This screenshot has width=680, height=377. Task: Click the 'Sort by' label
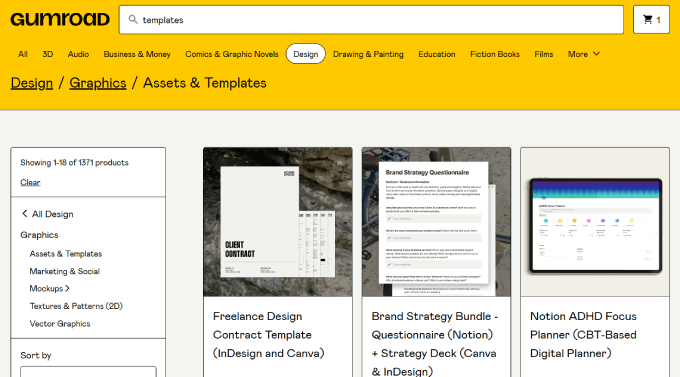click(36, 355)
